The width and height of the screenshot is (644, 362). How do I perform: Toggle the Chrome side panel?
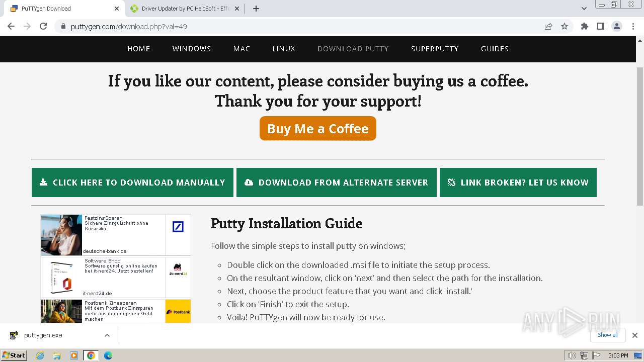(601, 26)
